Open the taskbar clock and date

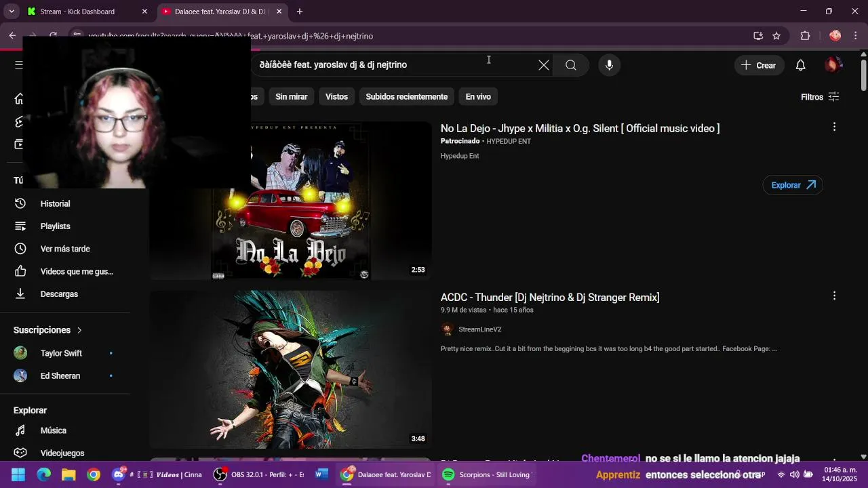tap(840, 474)
